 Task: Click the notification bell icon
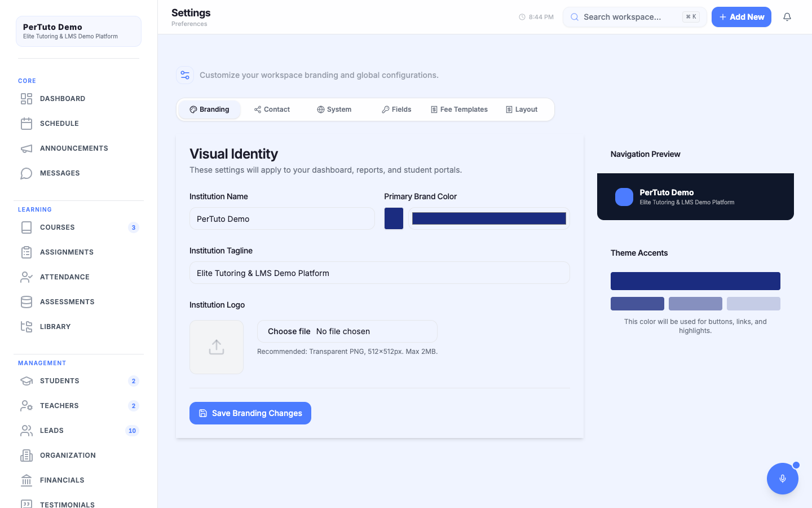(787, 17)
